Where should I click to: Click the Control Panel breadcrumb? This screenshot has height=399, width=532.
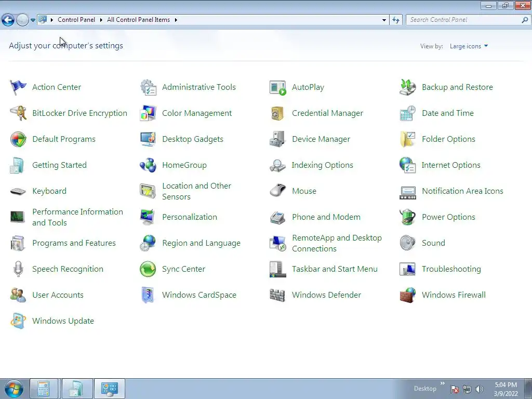[76, 20]
